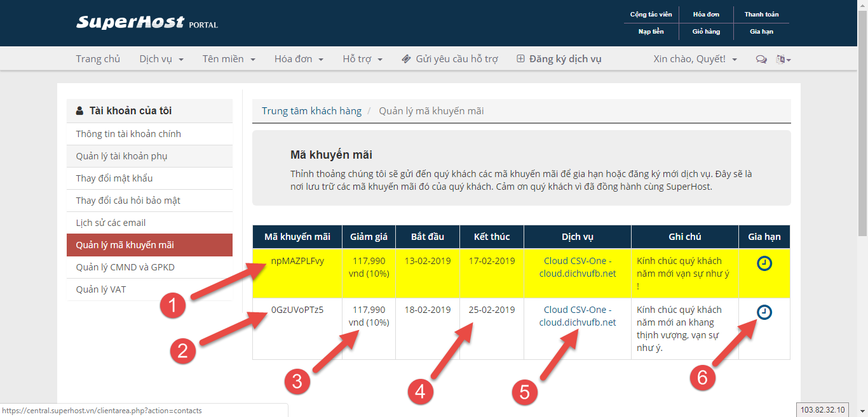
Task: Go to Trang chủ in navigation bar
Action: click(98, 59)
